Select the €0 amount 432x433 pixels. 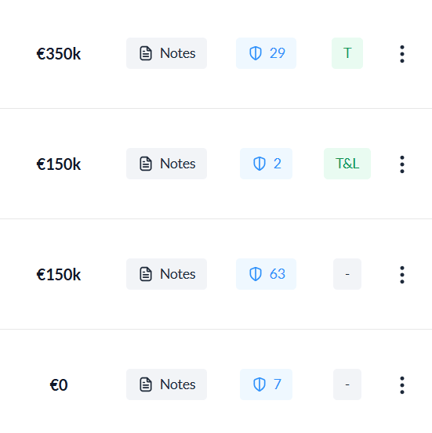pyautogui.click(x=59, y=385)
